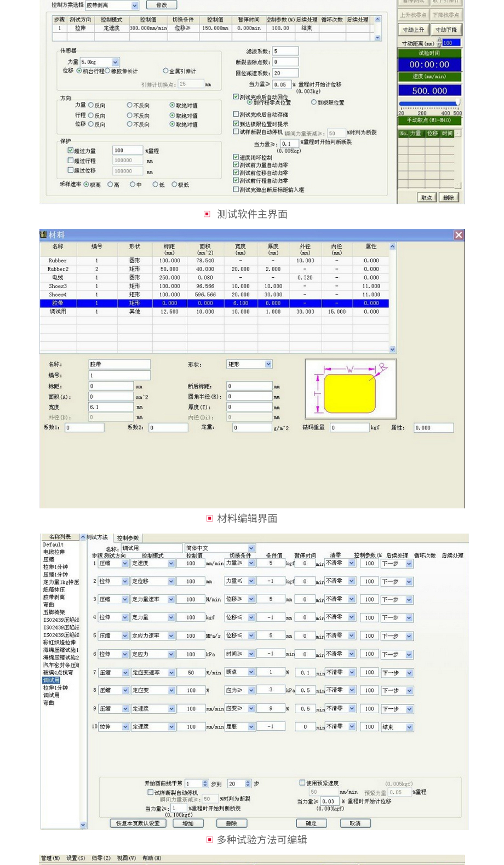This screenshot has height=865, width=504.
Task: Click scroll-down arrow of 名称列表 list
Action: click(83, 824)
